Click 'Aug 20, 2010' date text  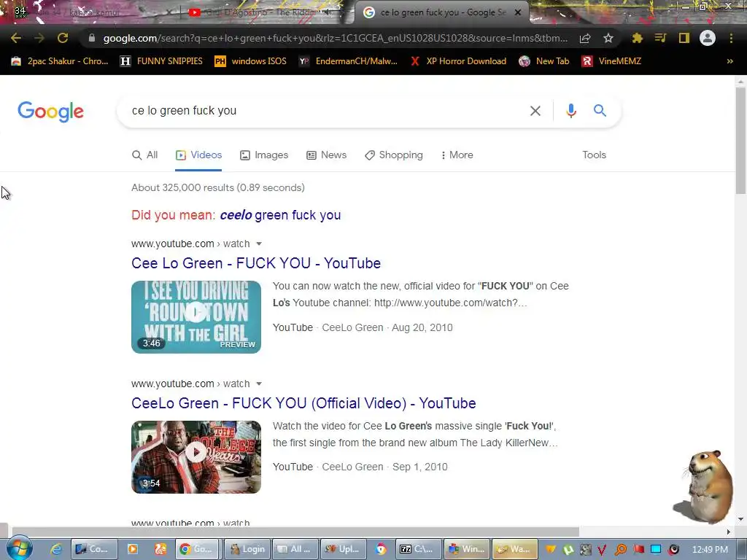(422, 327)
